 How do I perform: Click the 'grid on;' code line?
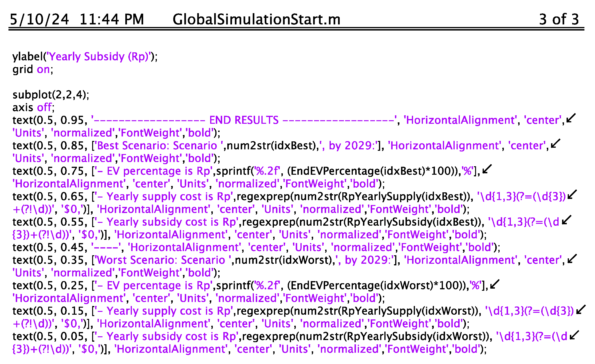[x=33, y=70]
